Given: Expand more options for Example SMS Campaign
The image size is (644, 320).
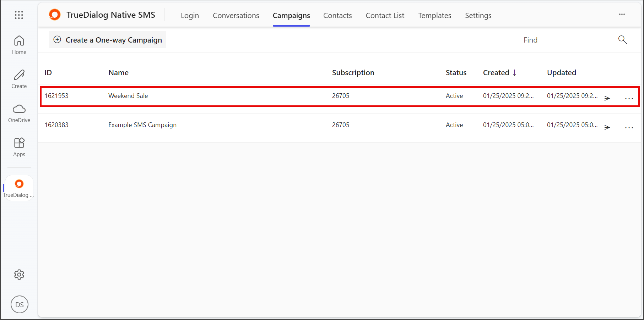Looking at the screenshot, I should click(x=629, y=128).
